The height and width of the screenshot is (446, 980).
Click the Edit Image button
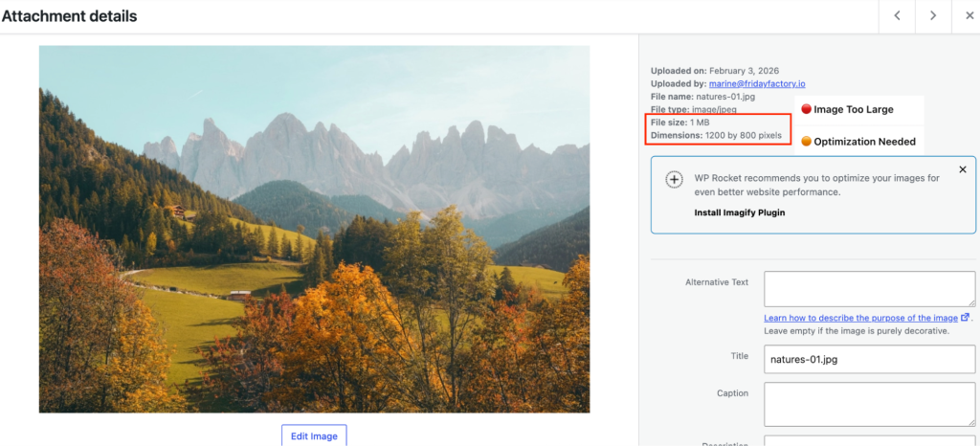[x=314, y=435]
